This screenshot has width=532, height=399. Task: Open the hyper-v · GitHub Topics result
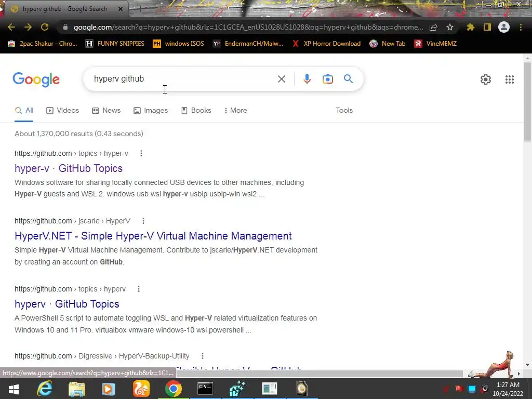coord(69,168)
